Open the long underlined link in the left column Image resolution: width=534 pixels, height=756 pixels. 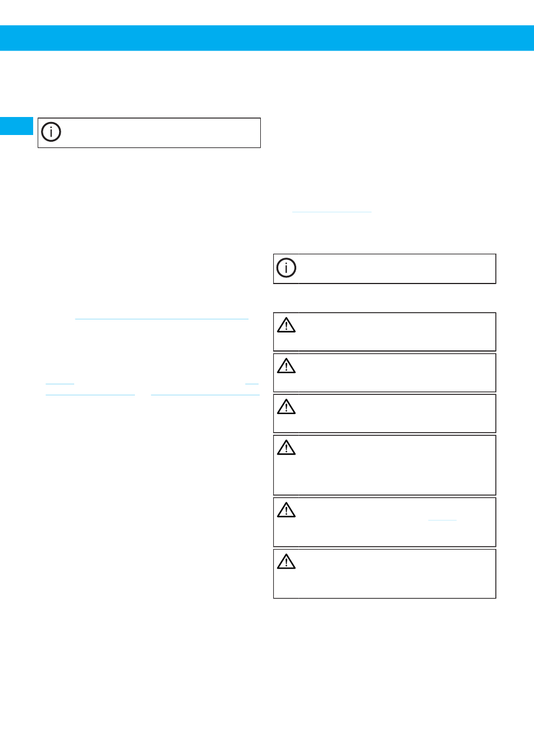click(x=161, y=319)
